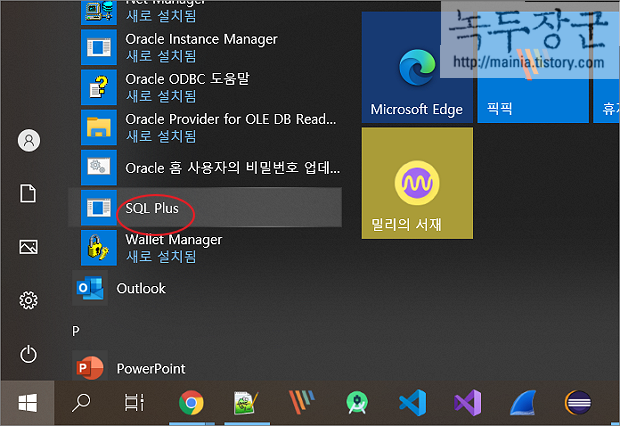Click the Net Manager icon at top

click(x=99, y=12)
